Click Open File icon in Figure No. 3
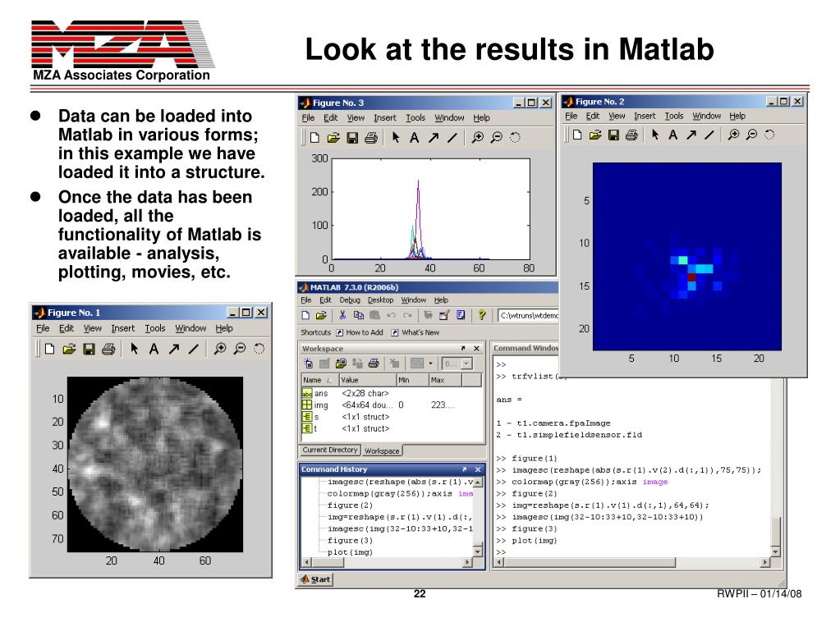This screenshot has width=840, height=622. point(333,138)
